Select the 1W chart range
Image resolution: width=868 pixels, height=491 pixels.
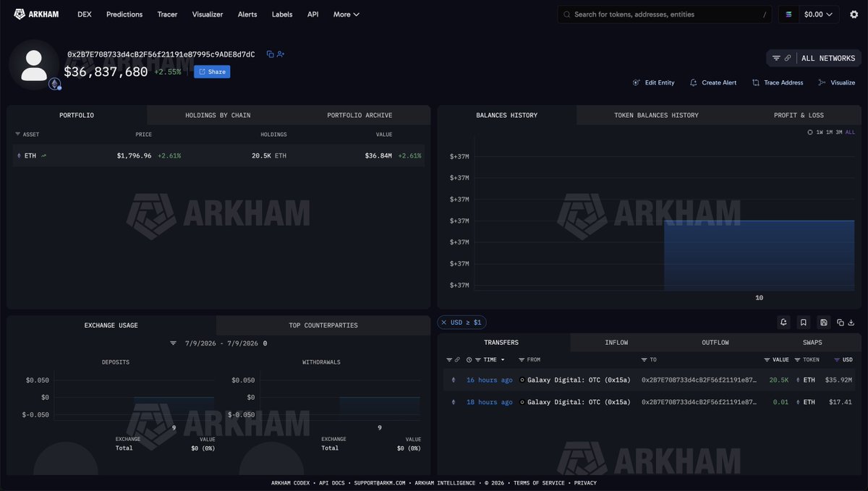[820, 132]
